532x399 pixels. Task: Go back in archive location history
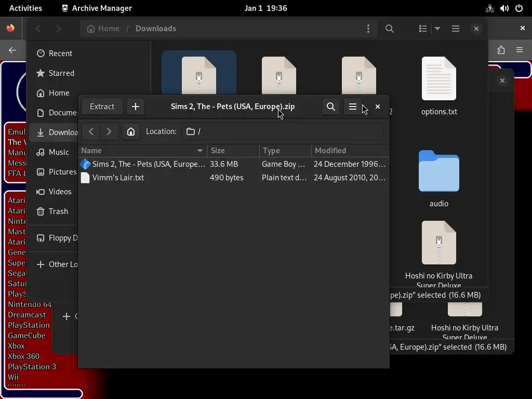click(x=91, y=131)
